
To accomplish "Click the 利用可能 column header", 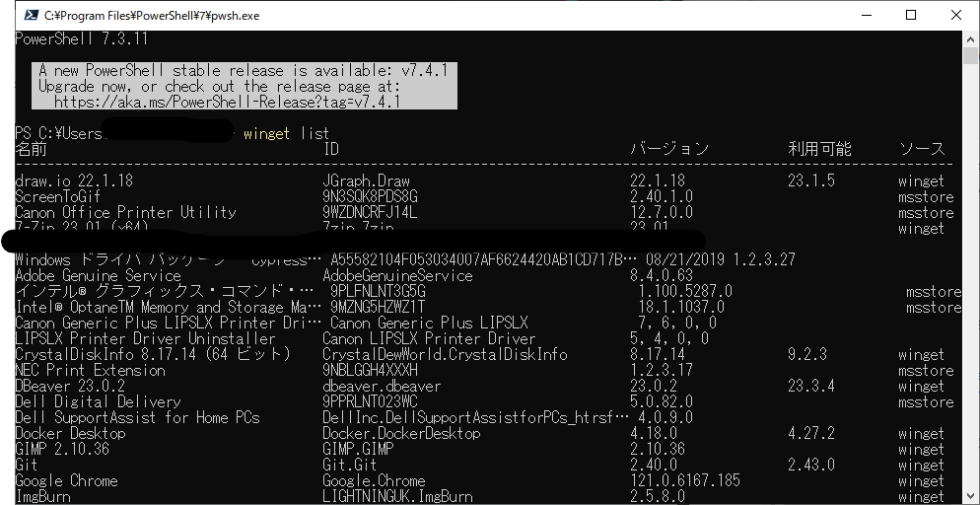I will click(819, 149).
